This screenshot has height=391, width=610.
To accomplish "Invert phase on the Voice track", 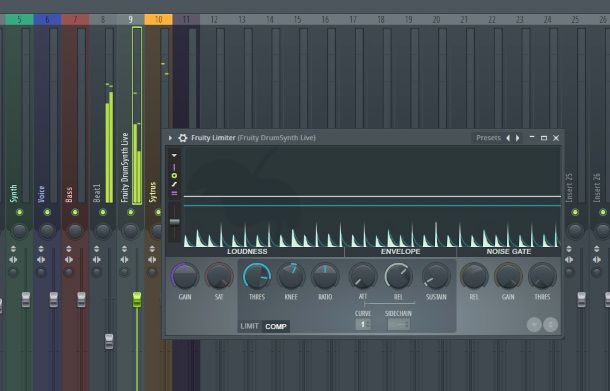I will click(x=41, y=249).
